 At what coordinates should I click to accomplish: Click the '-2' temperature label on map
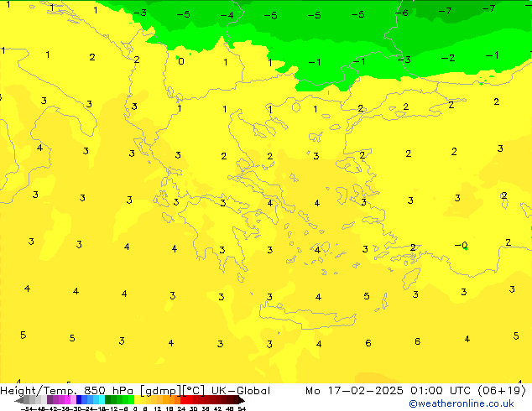coord(448,58)
